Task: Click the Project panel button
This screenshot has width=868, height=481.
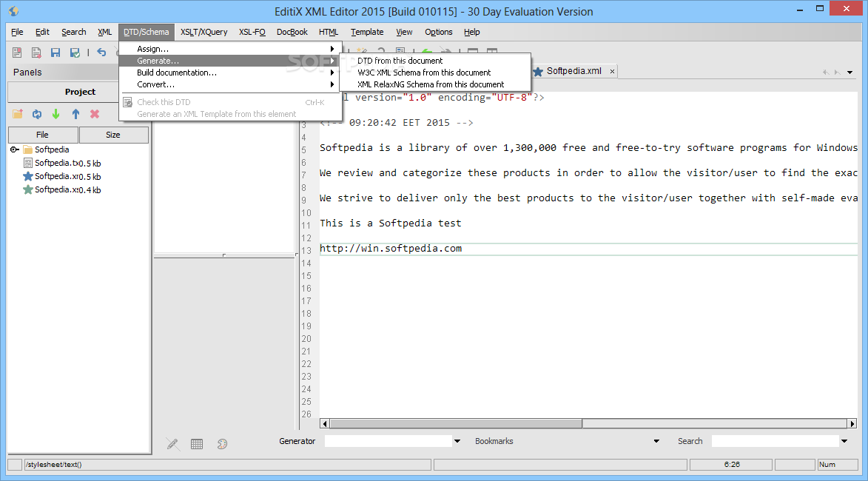Action: click(80, 92)
